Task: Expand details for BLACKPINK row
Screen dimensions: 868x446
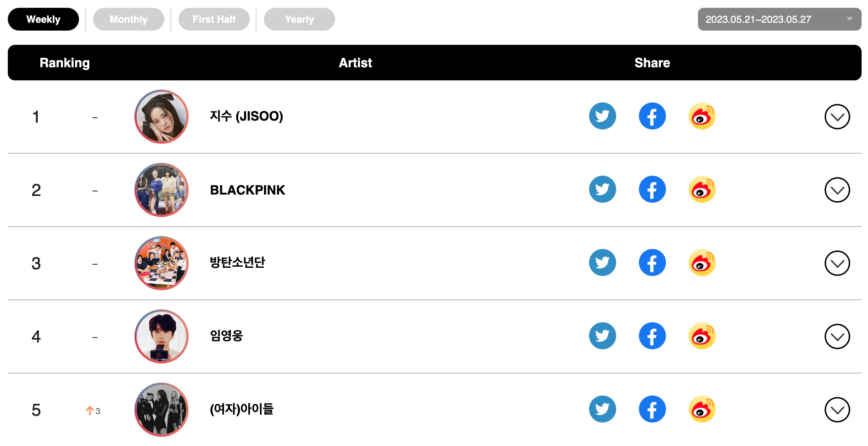Action: pyautogui.click(x=837, y=190)
